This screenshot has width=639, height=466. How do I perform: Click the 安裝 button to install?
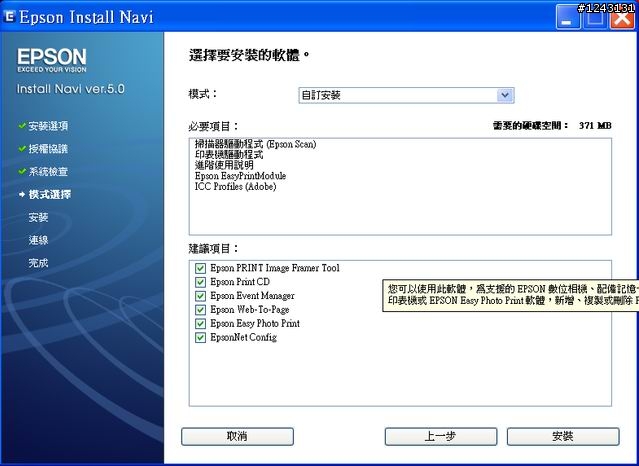point(563,437)
